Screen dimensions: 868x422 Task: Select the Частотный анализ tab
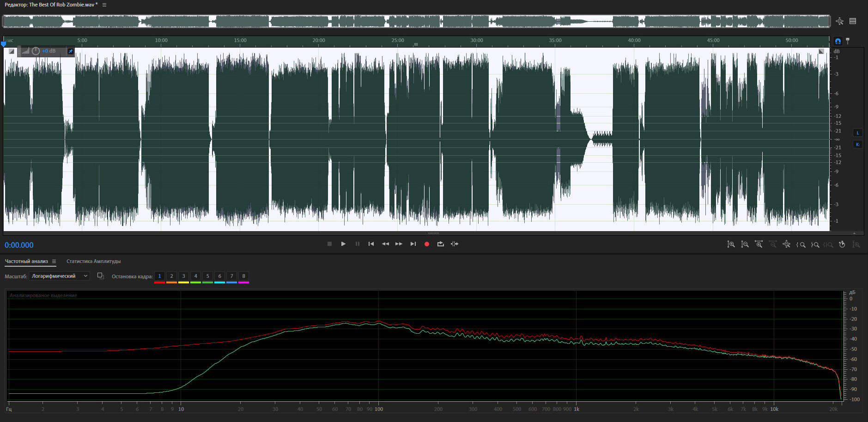point(26,262)
